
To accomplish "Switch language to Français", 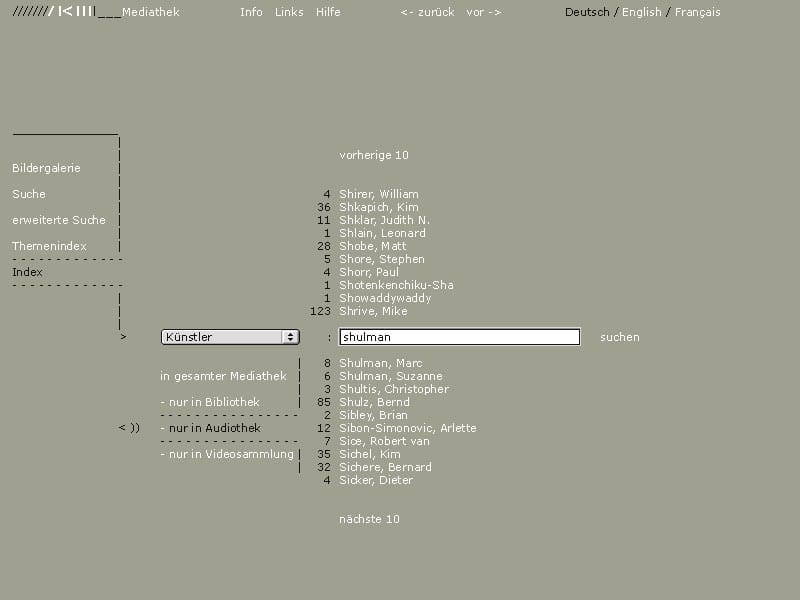I will click(x=697, y=12).
